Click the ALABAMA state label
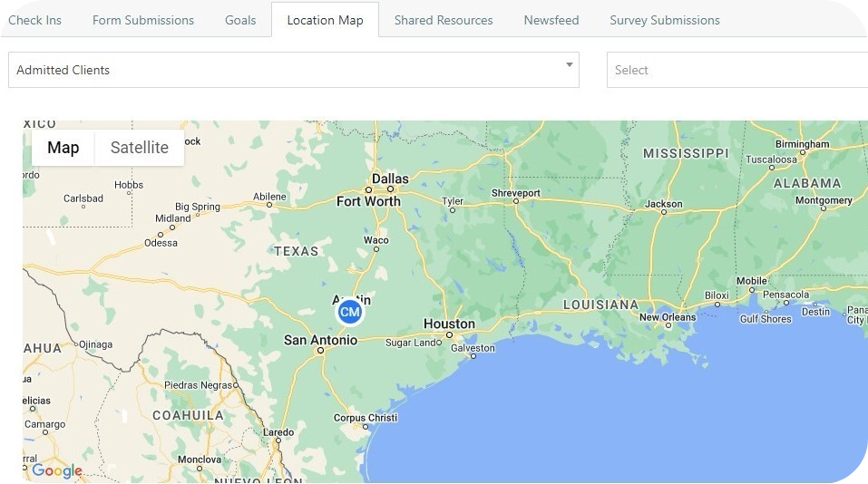Viewport: 868px width, 484px height. click(807, 183)
